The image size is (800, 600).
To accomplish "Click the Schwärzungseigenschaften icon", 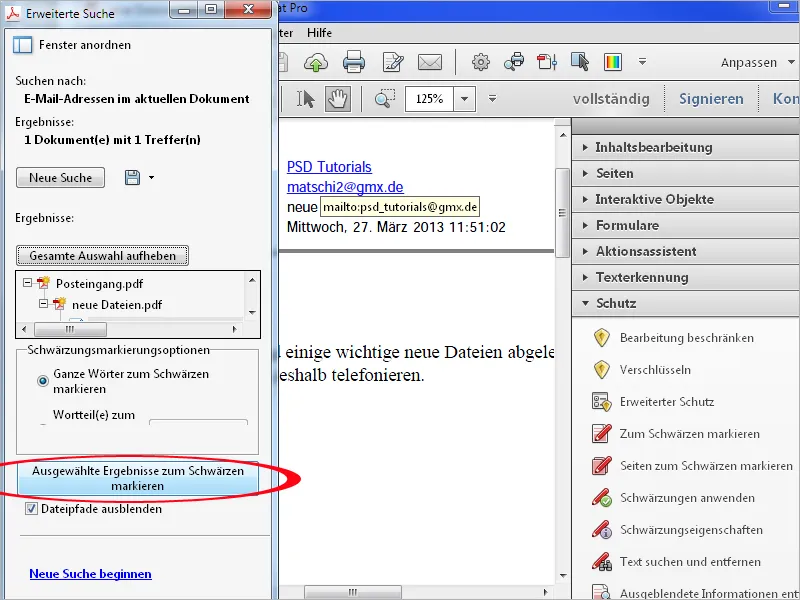I will click(602, 530).
